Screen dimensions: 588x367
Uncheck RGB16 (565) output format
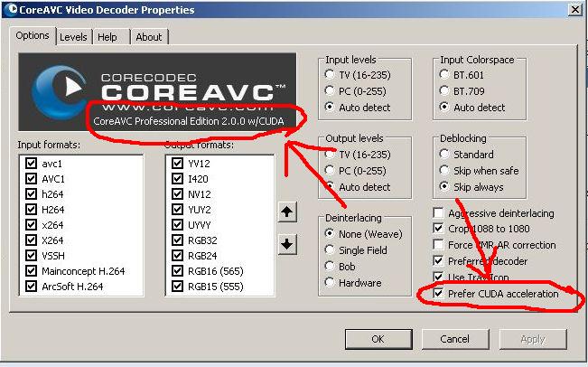click(177, 271)
